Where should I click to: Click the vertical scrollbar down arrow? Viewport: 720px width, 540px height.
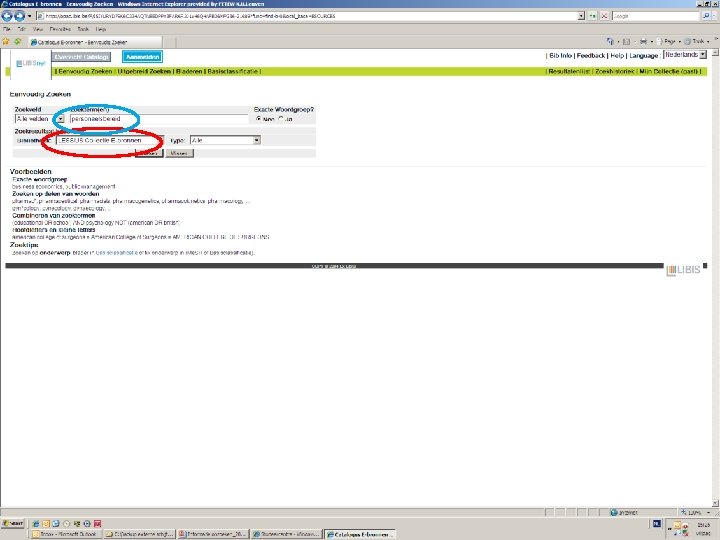[715, 503]
